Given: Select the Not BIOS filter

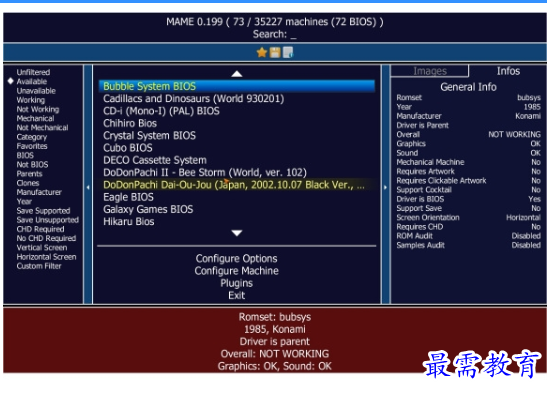Looking at the screenshot, I should (32, 165).
